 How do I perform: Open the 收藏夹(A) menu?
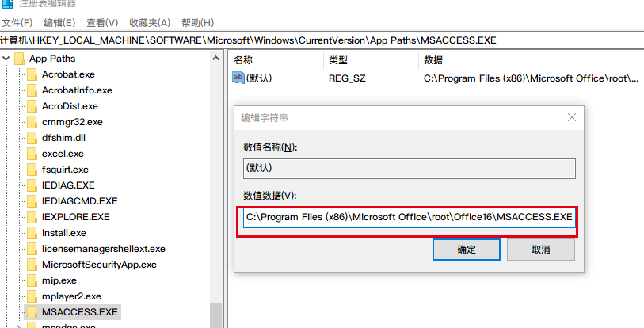150,22
